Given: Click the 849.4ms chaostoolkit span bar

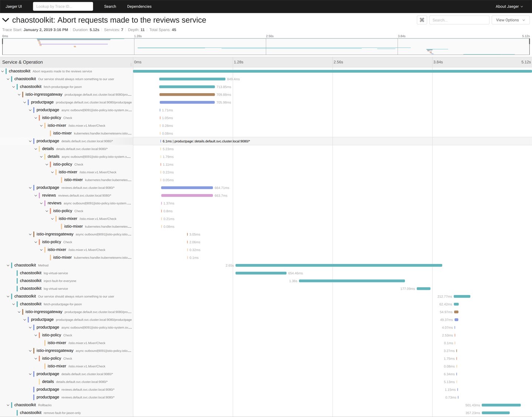Looking at the screenshot, I should (x=192, y=79).
